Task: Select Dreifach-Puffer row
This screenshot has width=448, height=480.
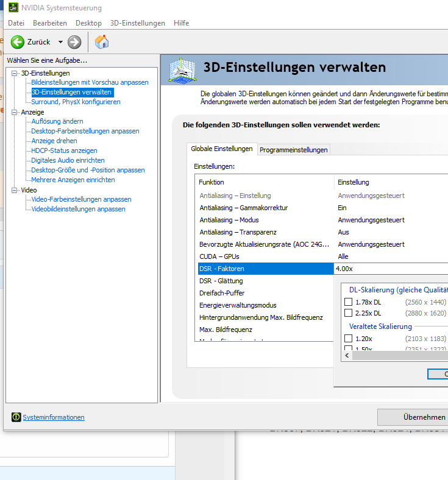Action: [x=265, y=293]
